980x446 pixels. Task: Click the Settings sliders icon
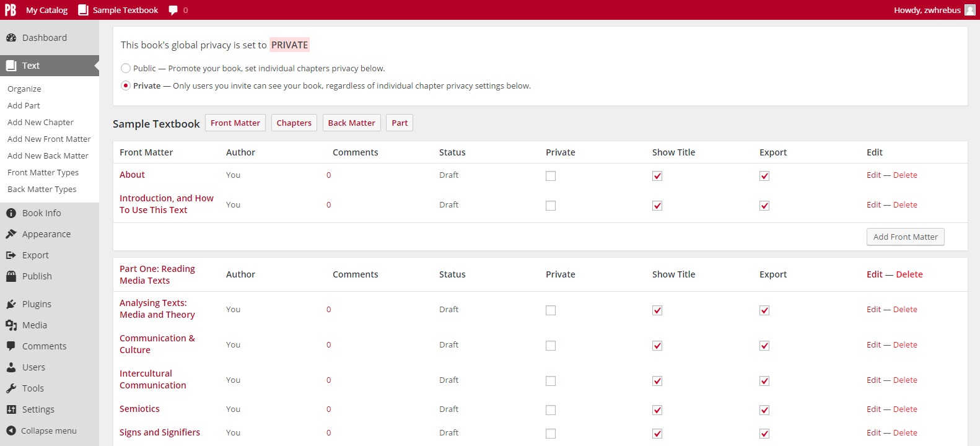tap(11, 409)
